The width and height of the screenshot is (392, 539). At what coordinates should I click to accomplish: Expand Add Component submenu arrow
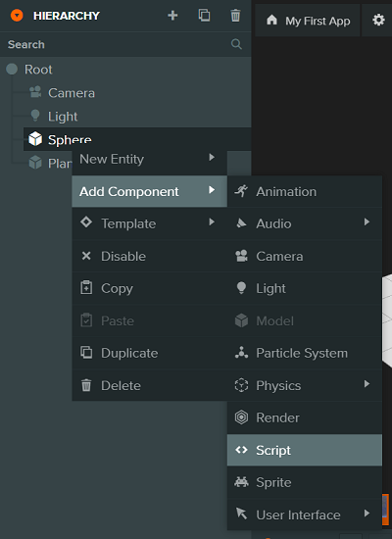pyautogui.click(x=212, y=190)
